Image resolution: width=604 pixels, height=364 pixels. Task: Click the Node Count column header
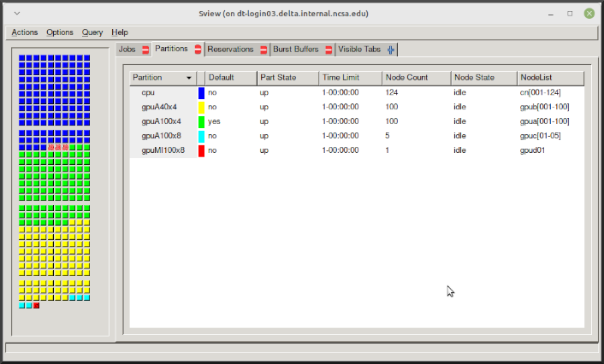tap(407, 78)
